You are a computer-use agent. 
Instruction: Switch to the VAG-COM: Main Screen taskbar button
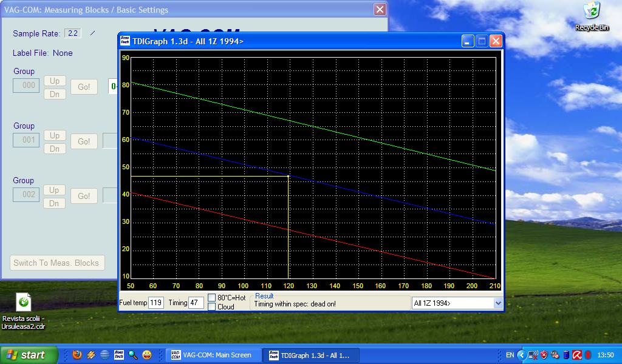pyautogui.click(x=212, y=355)
